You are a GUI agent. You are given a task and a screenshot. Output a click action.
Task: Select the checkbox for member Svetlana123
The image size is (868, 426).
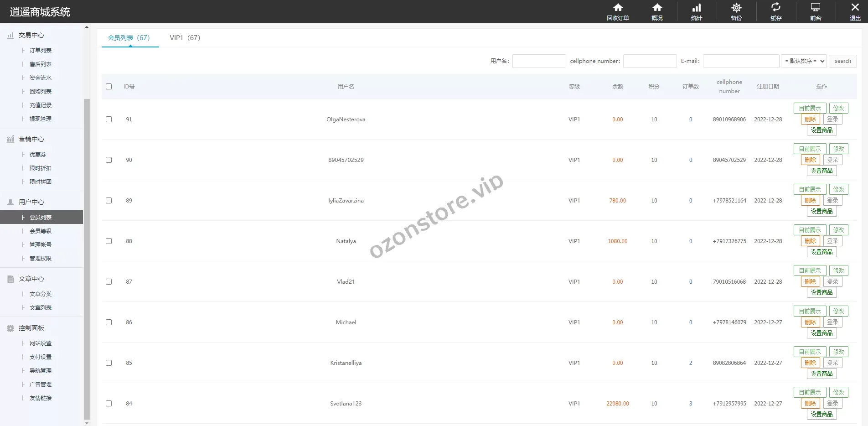coord(108,404)
